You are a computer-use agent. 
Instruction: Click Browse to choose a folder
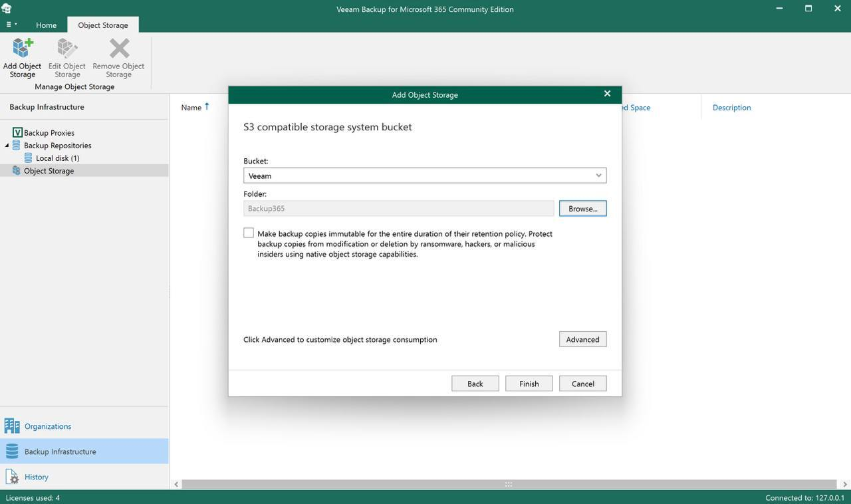click(582, 209)
